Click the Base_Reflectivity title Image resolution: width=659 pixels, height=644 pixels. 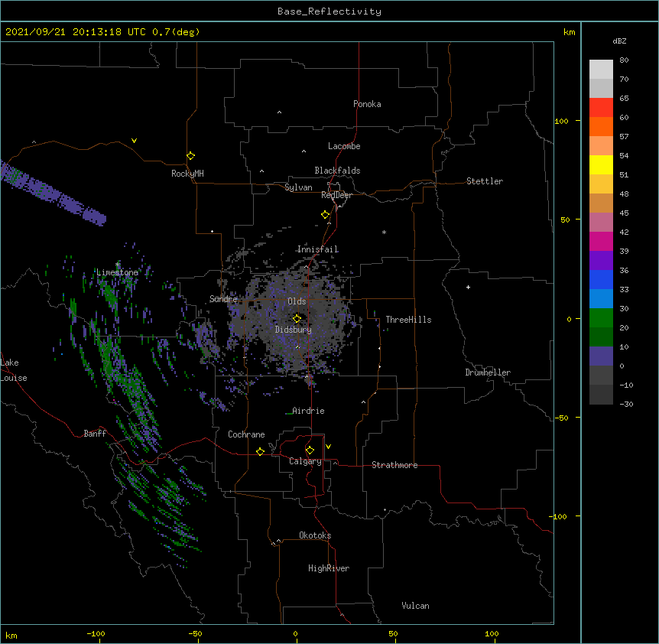coord(329,11)
